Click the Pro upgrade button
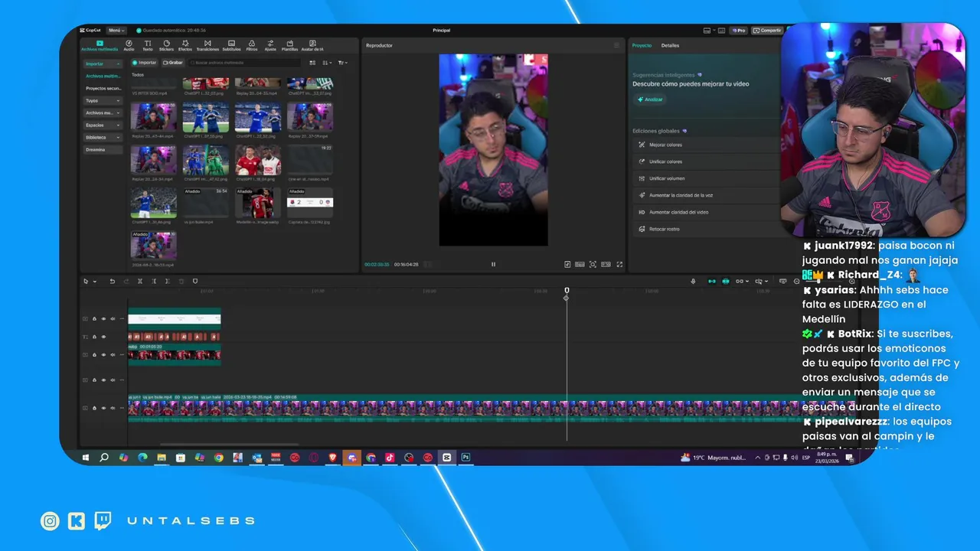The height and width of the screenshot is (551, 980). pyautogui.click(x=738, y=31)
